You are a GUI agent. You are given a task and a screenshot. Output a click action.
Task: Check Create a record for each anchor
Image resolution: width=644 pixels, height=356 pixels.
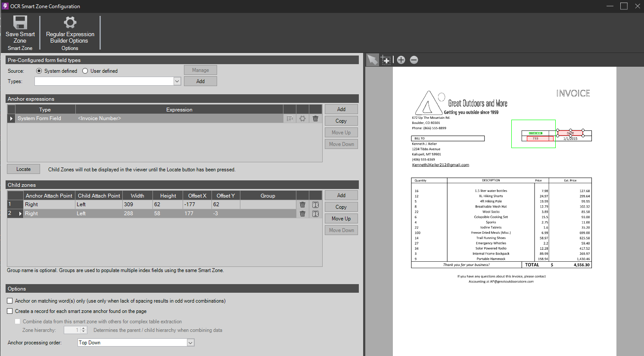pyautogui.click(x=10, y=311)
